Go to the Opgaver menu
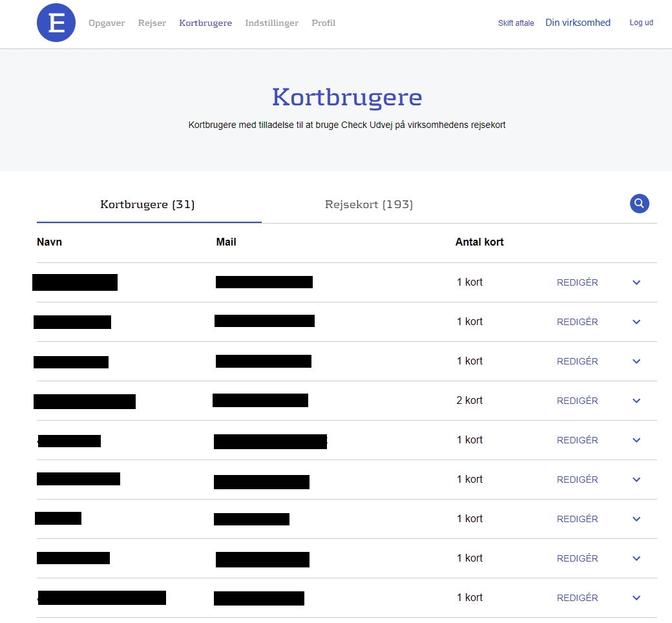 (107, 23)
